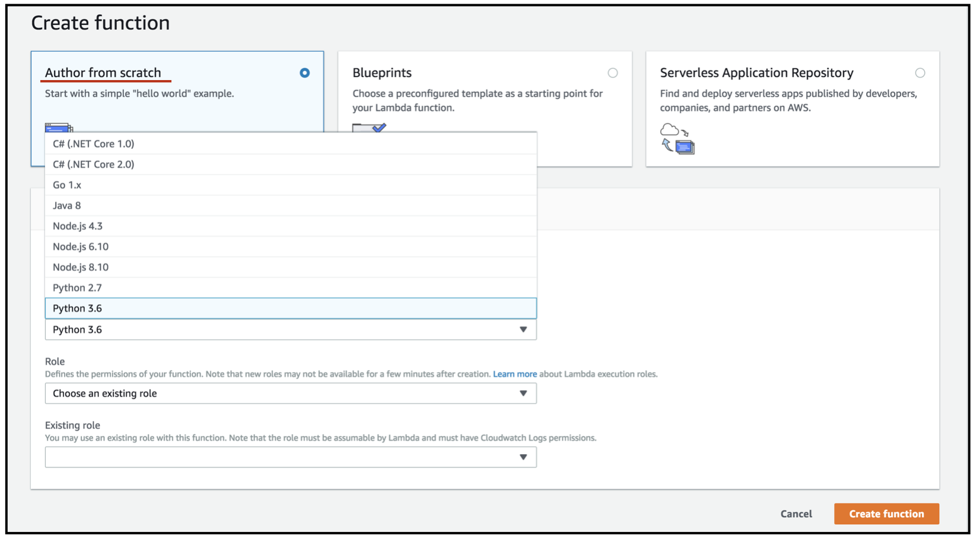Select Node.js 6.10 runtime
980x542 pixels.
pyautogui.click(x=291, y=247)
